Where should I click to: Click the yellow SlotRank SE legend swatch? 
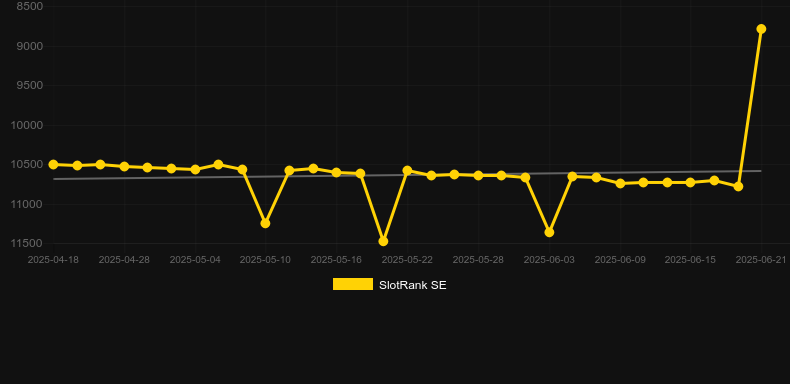click(353, 284)
